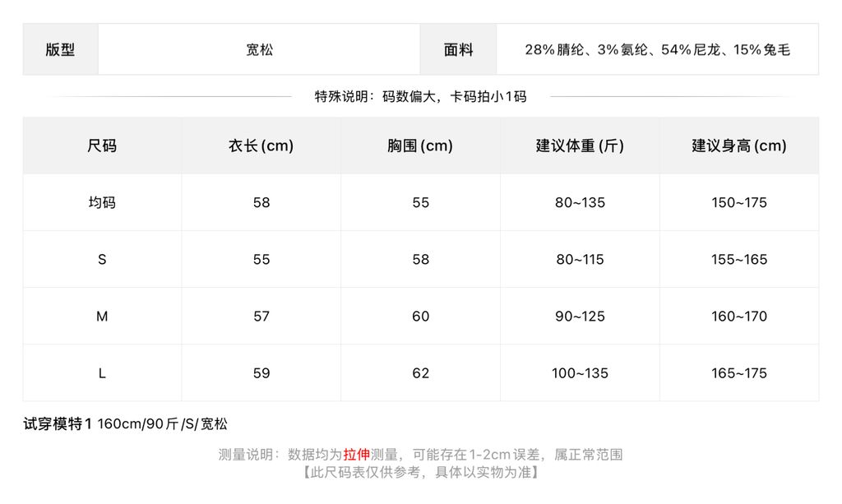842x504 pixels.
Task: Select the 胸围 value 60 in M row
Action: (x=421, y=317)
